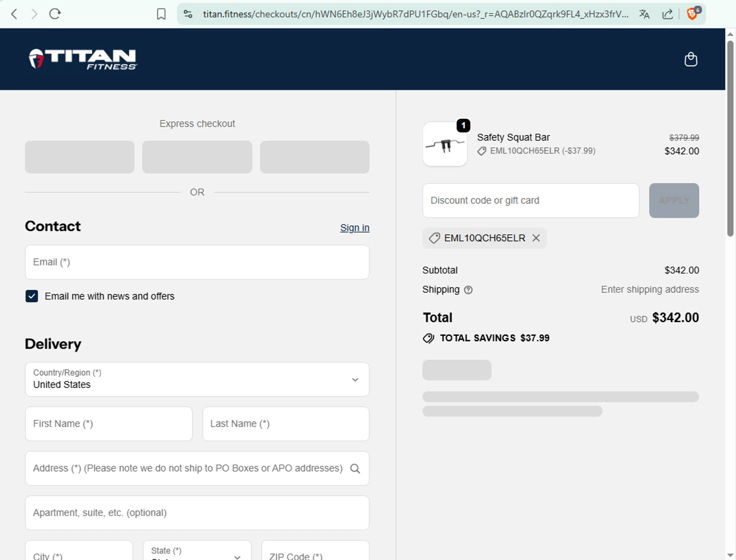Screen dimensions: 736x560
Task: Click the middle express checkout button
Action: coord(197,157)
